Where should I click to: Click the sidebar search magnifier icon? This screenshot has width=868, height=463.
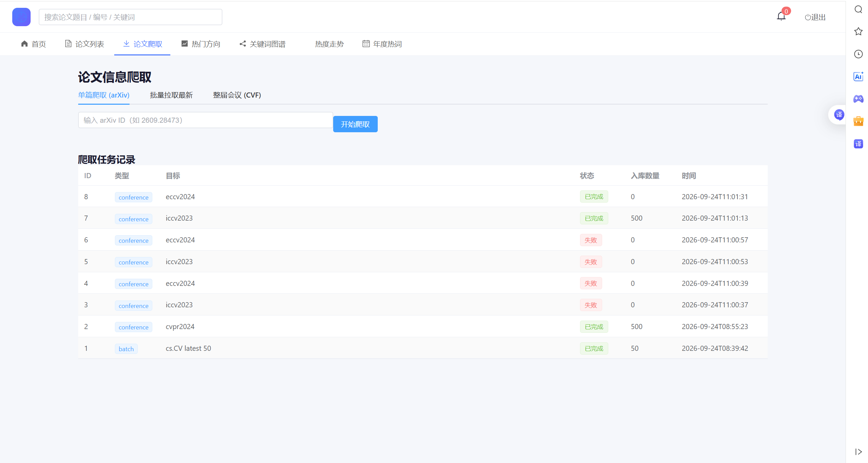(x=858, y=9)
